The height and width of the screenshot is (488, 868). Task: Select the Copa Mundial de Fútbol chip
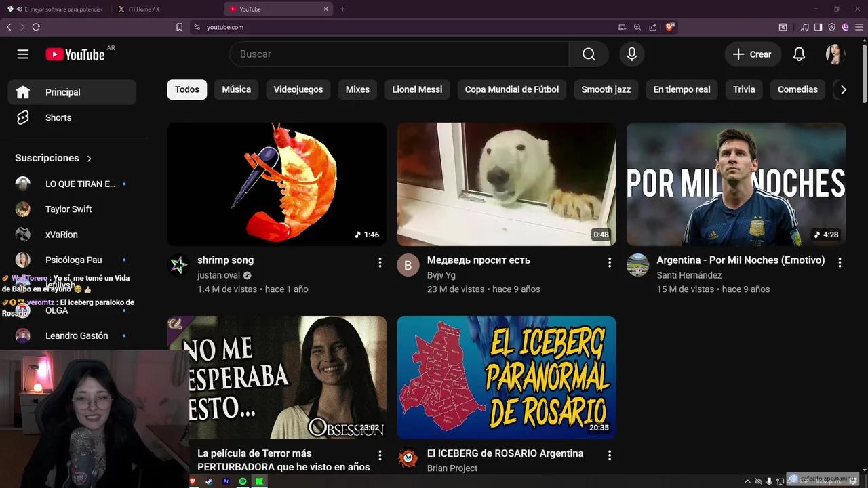(512, 89)
